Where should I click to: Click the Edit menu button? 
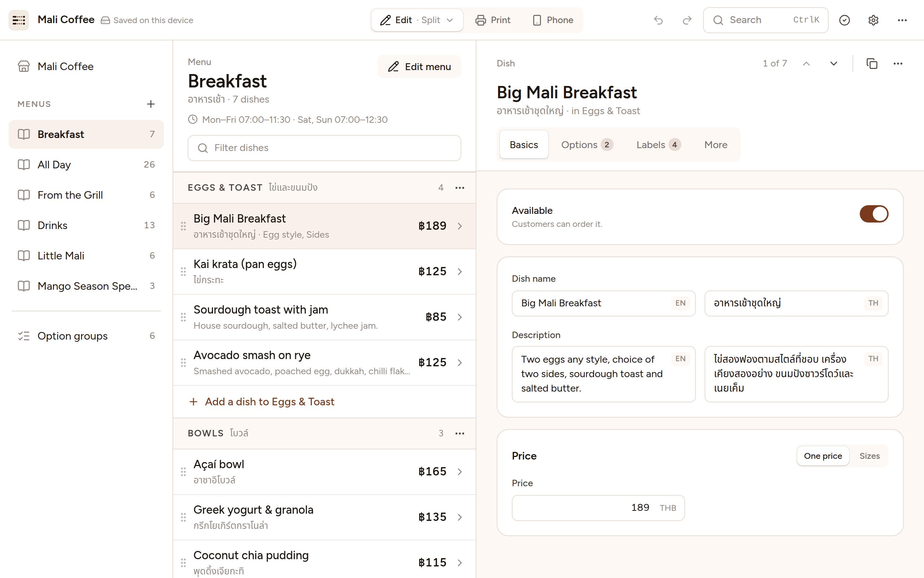coord(419,66)
